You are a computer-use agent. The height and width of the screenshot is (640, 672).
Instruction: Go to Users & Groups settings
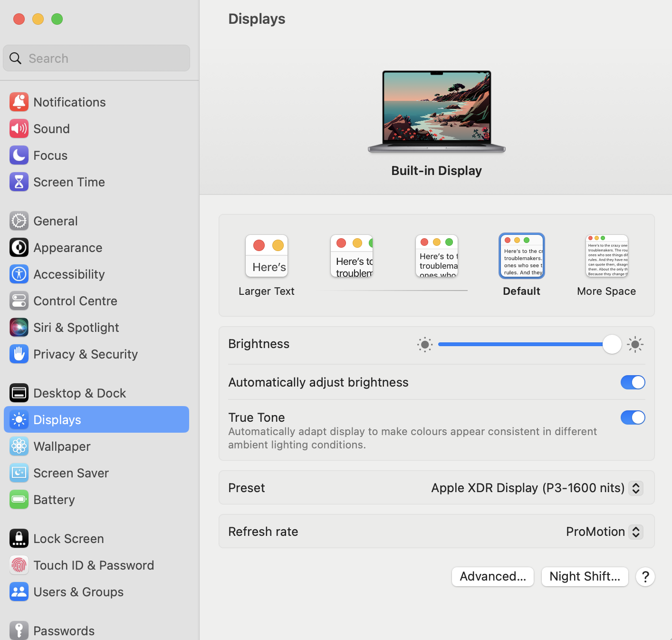tap(96, 592)
